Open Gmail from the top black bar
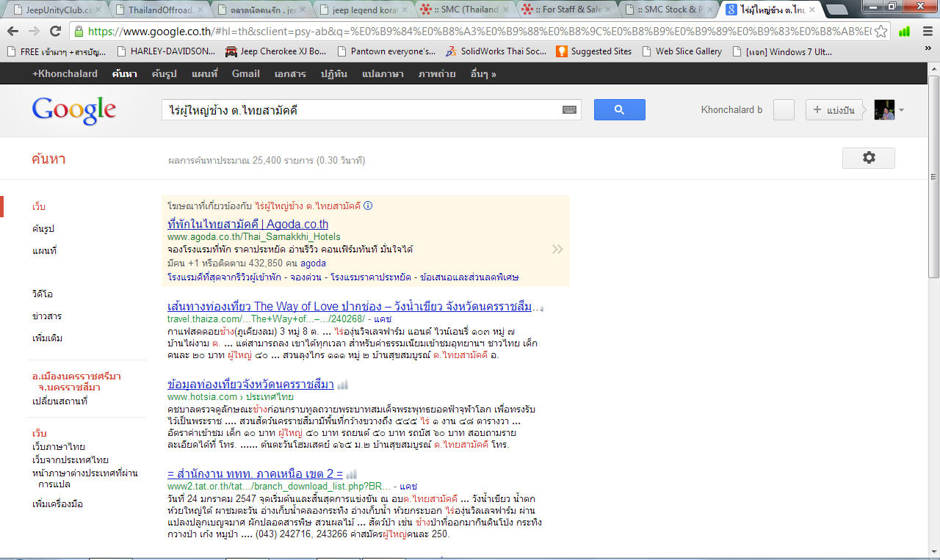Image resolution: width=940 pixels, height=560 pixels. 245,73
